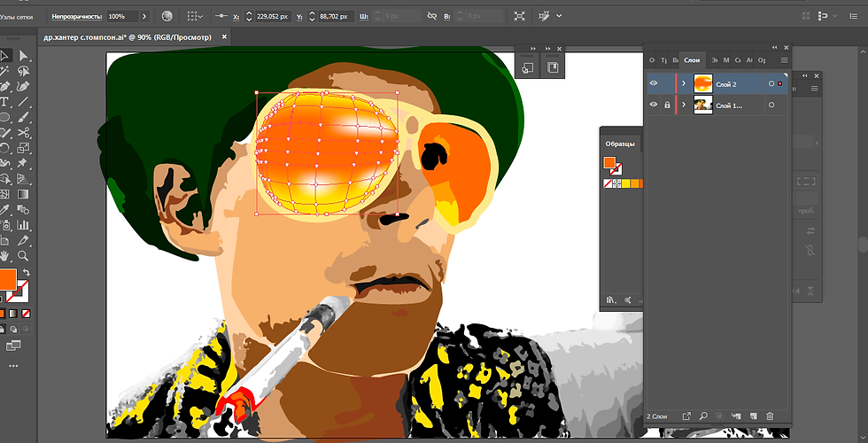Select the Line Segment tool
The height and width of the screenshot is (443, 868).
coord(23,102)
